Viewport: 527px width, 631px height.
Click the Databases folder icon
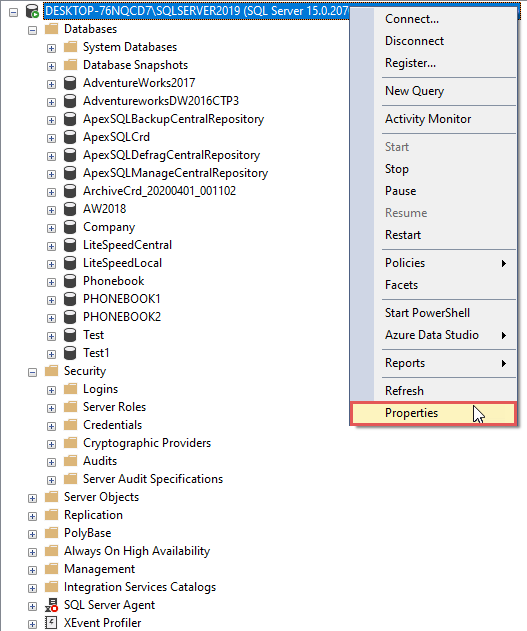coord(51,29)
